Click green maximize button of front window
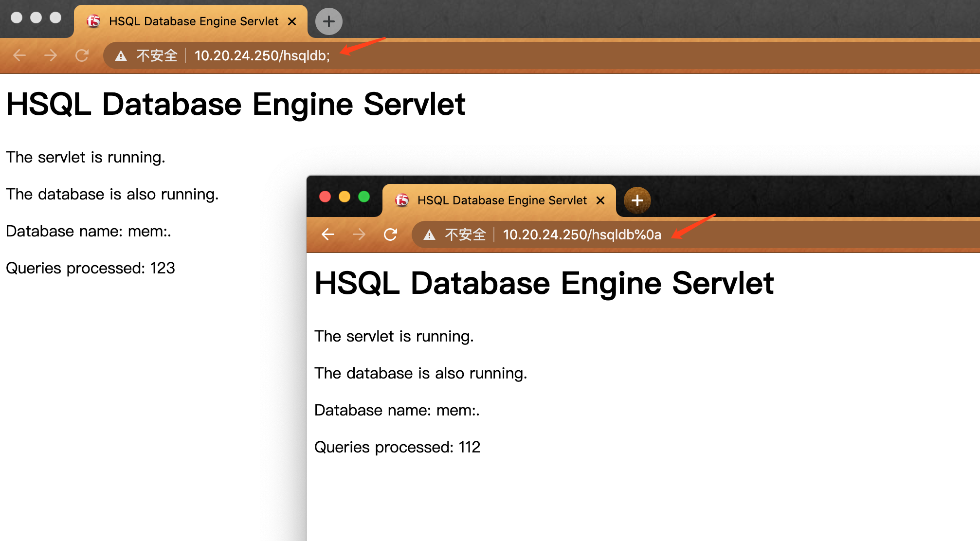The height and width of the screenshot is (541, 980). (x=364, y=197)
